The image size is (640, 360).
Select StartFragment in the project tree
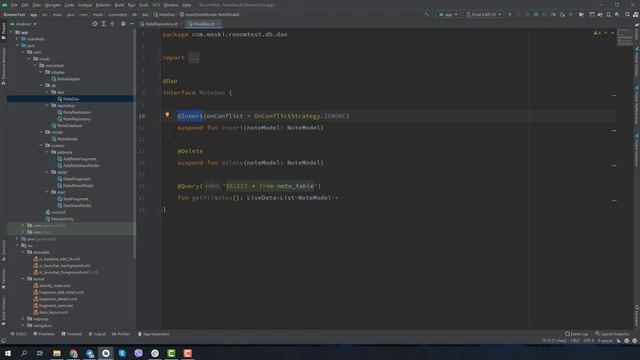[73, 199]
